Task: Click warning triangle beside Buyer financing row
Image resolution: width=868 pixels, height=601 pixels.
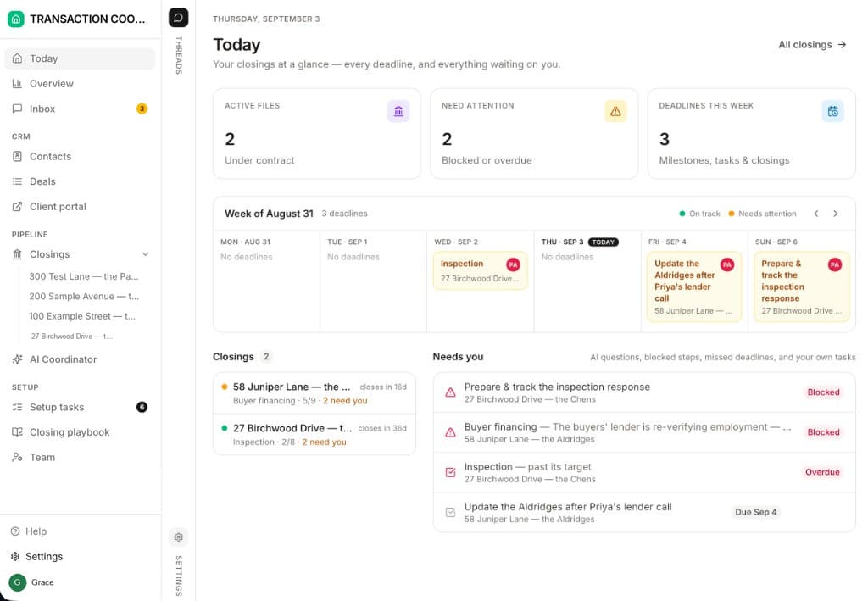Action: click(451, 432)
